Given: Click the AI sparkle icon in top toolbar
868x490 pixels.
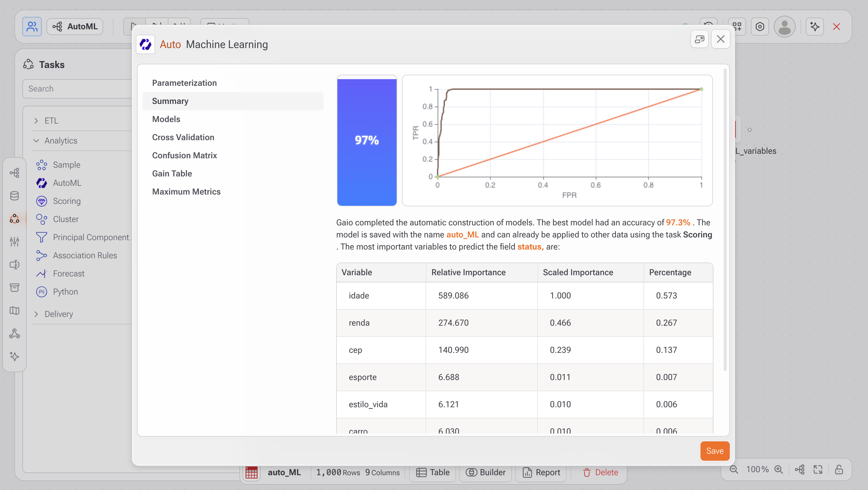Looking at the screenshot, I should (x=814, y=27).
